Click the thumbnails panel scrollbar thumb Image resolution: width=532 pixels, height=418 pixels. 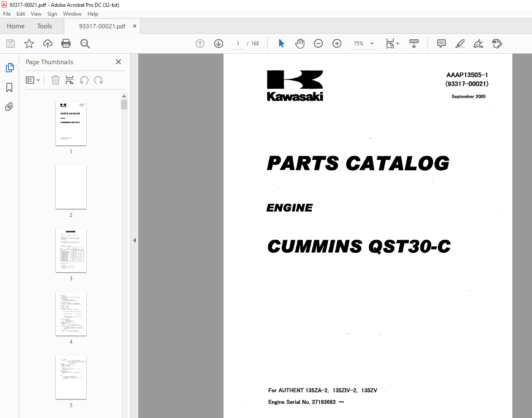124,105
